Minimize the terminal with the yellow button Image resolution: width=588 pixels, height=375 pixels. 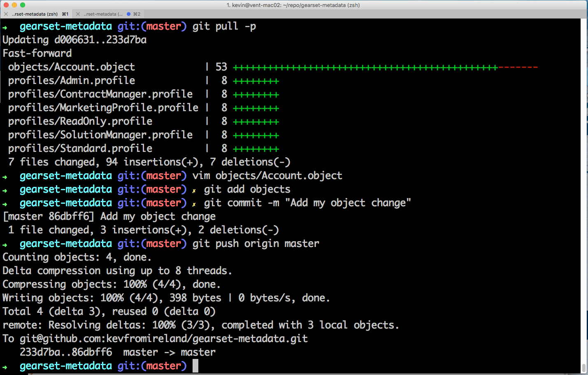click(14, 5)
